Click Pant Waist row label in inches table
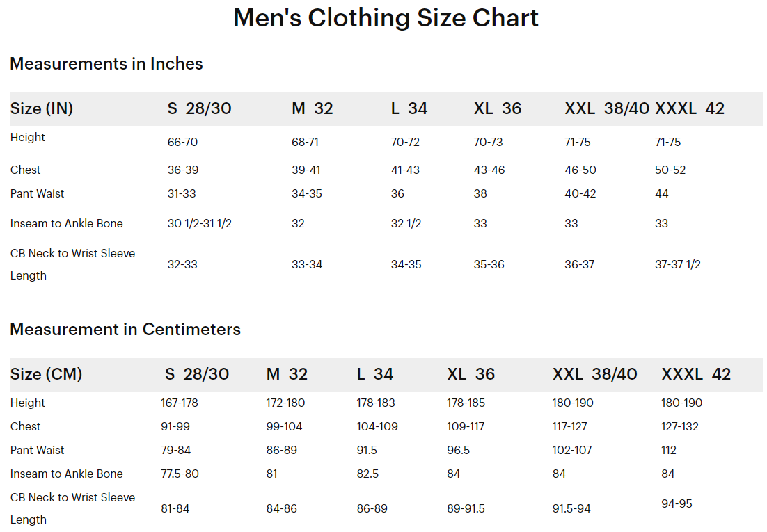The width and height of the screenshot is (767, 532). tap(38, 193)
